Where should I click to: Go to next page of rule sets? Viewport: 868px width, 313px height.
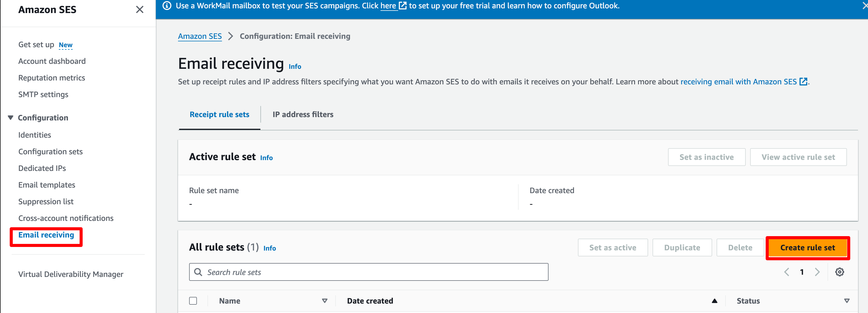coord(817,272)
